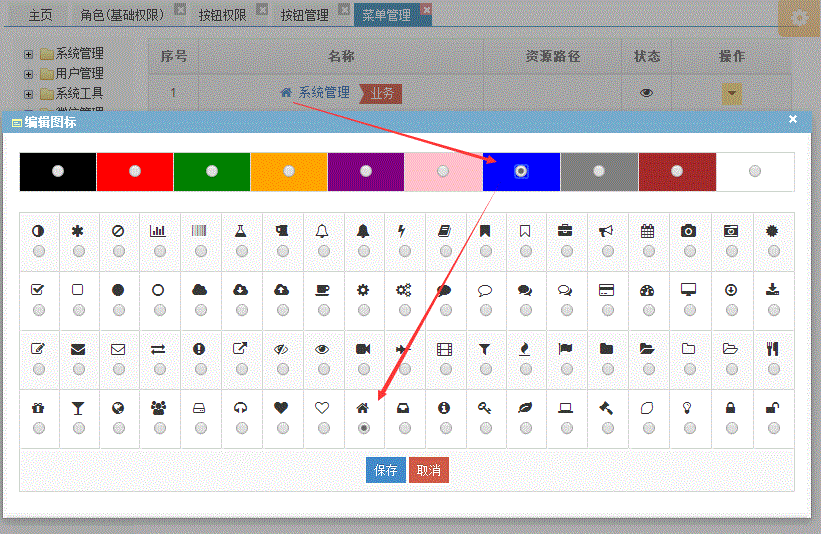Click the calendar icon
This screenshot has height=534, width=821.
point(648,231)
